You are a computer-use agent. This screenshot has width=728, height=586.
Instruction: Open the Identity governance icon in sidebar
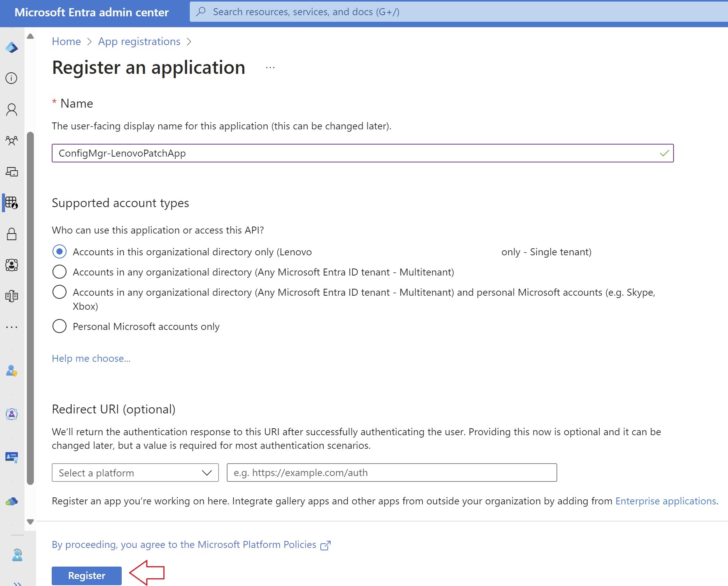pos(12,265)
